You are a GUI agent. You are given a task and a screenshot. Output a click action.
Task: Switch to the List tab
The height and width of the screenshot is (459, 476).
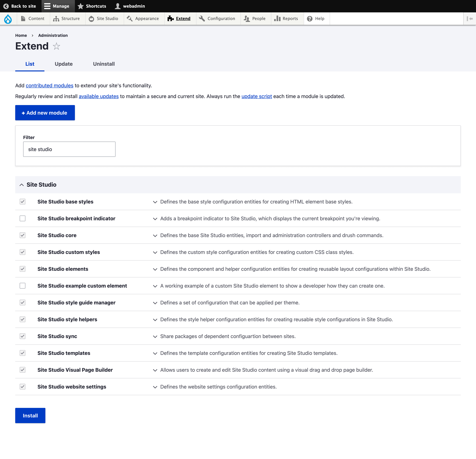point(30,64)
